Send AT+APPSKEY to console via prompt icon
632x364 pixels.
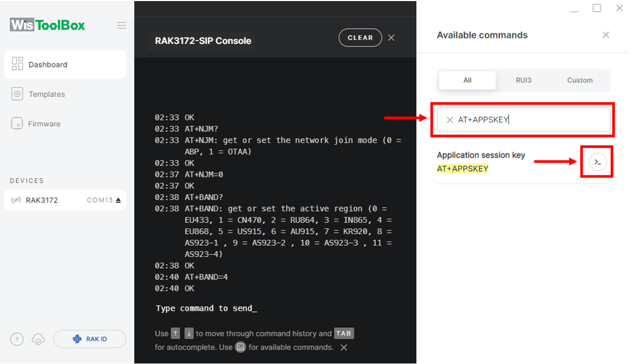[597, 162]
